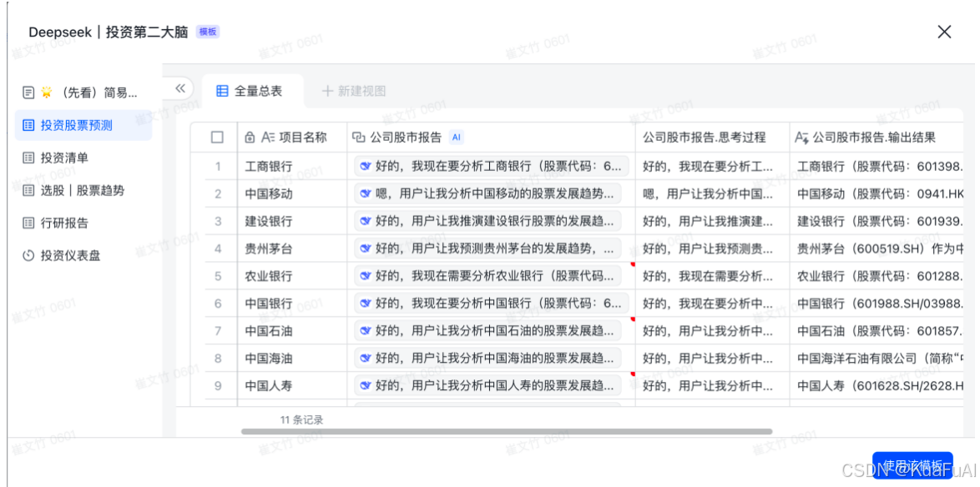980x487 pixels.
Task: Click the 中国海油 project name cell
Action: coord(292,359)
